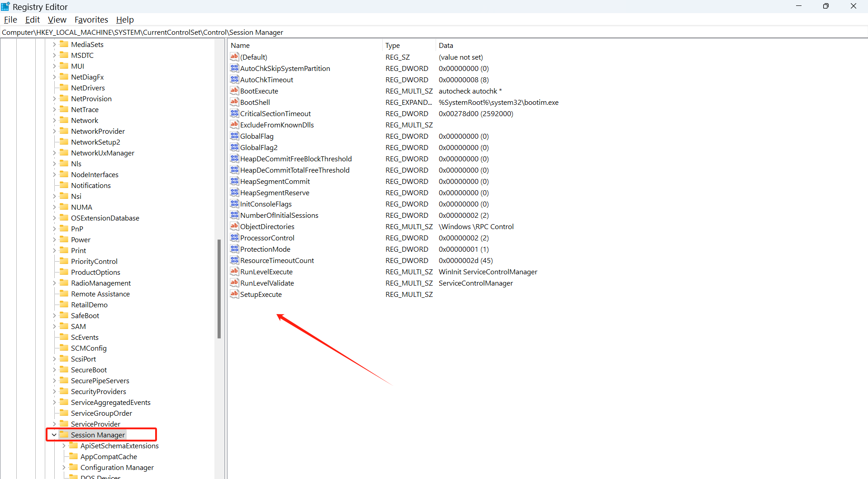This screenshot has height=479, width=868.
Task: Click the SetupExecute value icon
Action: [x=234, y=294]
